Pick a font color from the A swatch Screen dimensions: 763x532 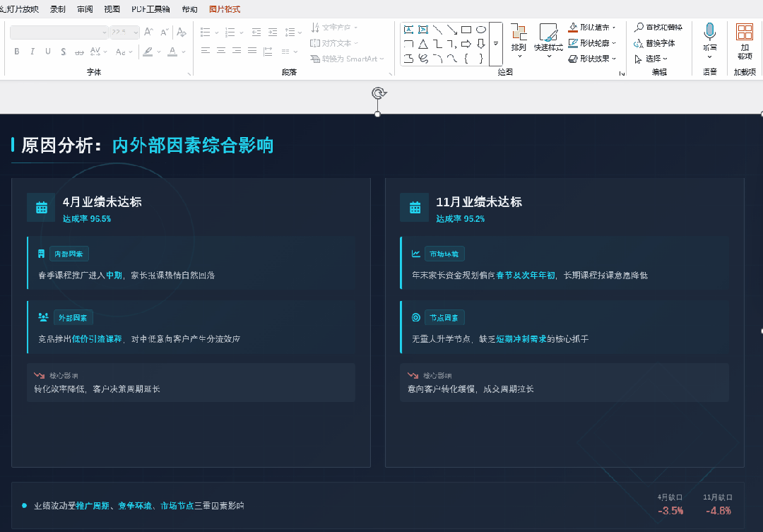click(x=172, y=51)
